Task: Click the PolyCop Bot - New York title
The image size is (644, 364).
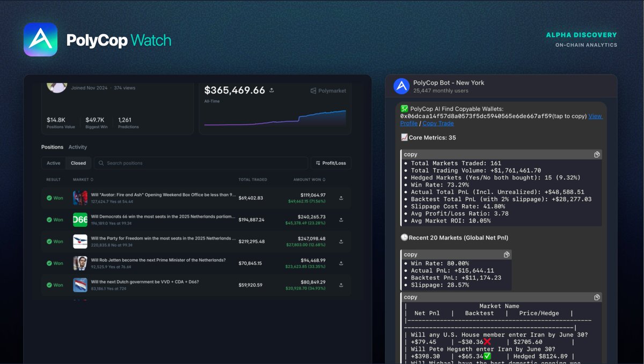Action: (x=449, y=83)
